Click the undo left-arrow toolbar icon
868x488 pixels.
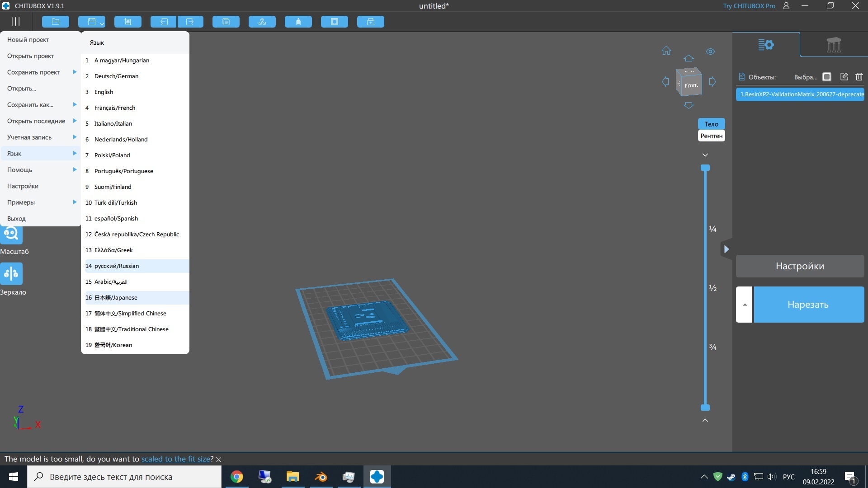coord(163,22)
